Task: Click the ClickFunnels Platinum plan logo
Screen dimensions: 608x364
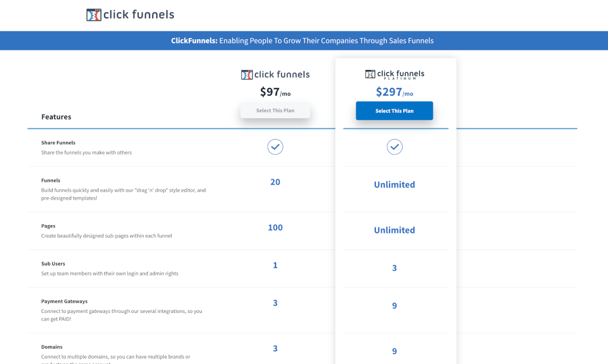Action: (x=394, y=74)
